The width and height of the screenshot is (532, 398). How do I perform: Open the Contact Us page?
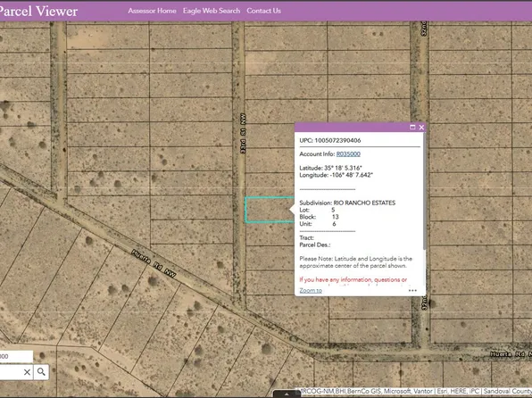click(263, 11)
